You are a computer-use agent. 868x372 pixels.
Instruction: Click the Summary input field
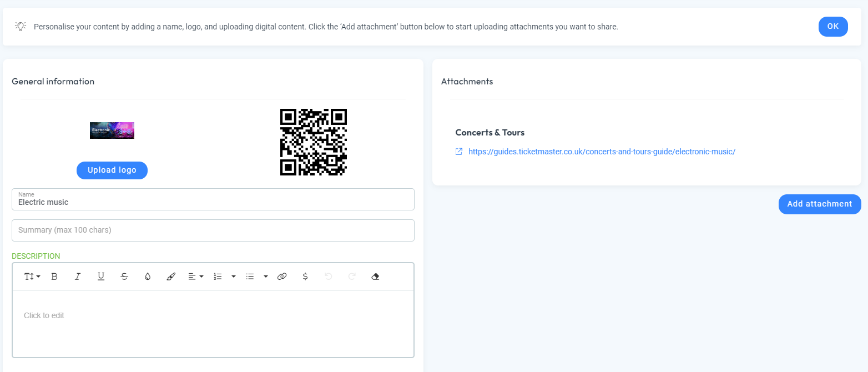click(x=213, y=230)
